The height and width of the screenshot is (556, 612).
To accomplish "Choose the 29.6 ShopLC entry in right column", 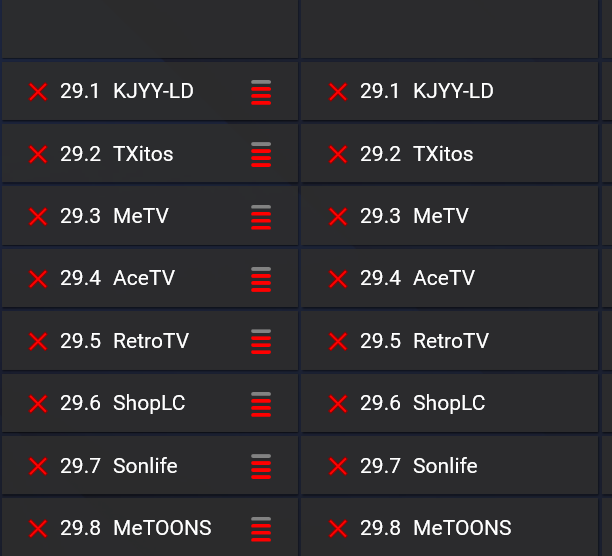I will tap(422, 403).
